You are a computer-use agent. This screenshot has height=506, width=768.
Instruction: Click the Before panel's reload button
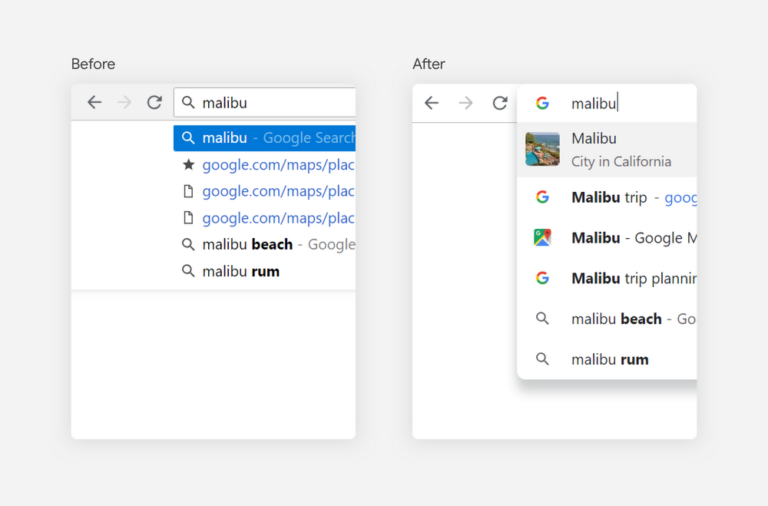coord(154,102)
